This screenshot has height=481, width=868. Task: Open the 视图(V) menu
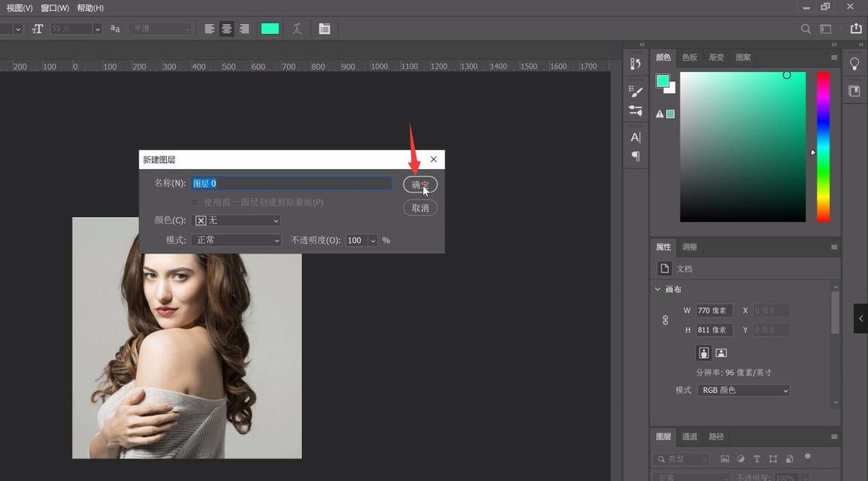click(x=20, y=8)
